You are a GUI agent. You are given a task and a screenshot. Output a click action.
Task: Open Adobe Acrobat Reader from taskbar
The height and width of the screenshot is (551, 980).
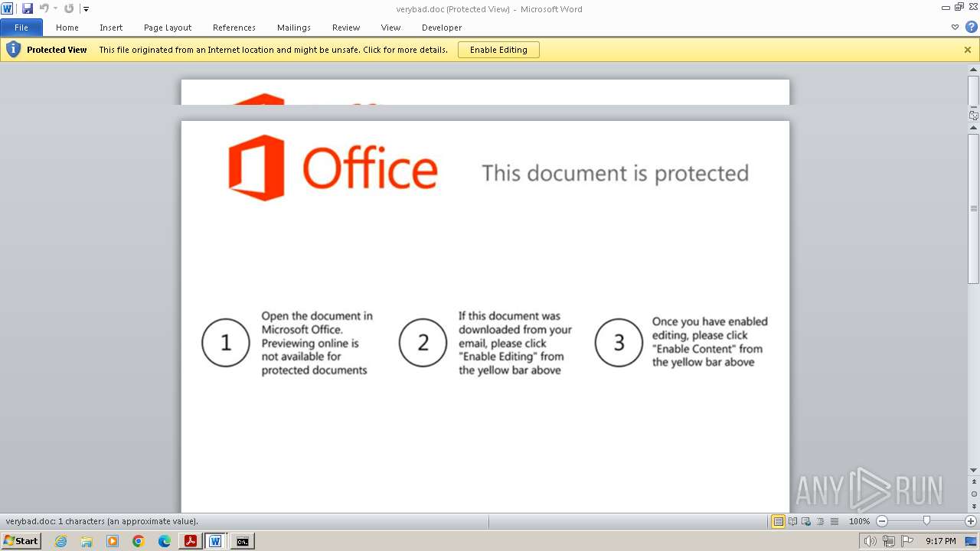coord(190,541)
